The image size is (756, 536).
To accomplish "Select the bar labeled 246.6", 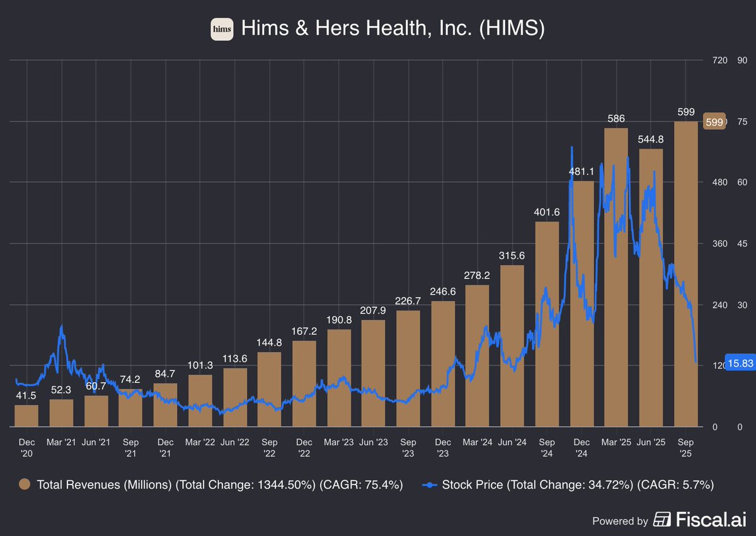I will click(443, 365).
